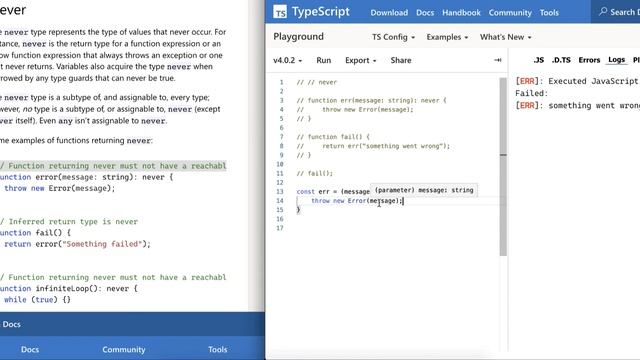Screen dimensions: 640x360
Task: Click 'infiniteLoop(): never' code in docs
Action: click(87, 288)
